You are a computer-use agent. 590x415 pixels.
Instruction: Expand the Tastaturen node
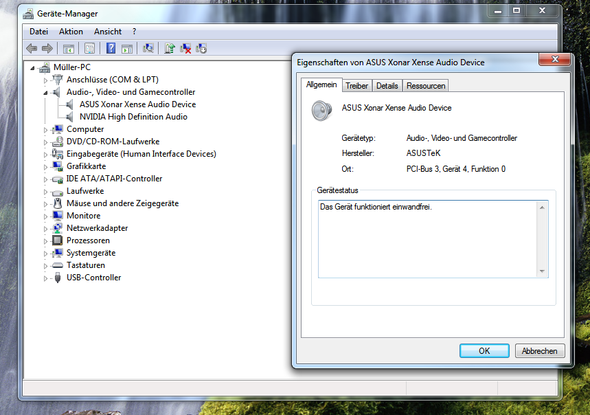[46, 266]
